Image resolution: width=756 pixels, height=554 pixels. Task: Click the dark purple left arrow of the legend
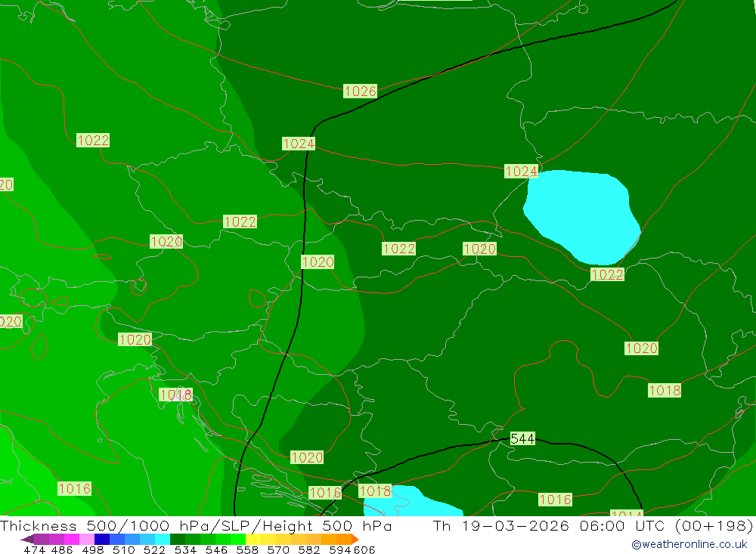[x=27, y=539]
